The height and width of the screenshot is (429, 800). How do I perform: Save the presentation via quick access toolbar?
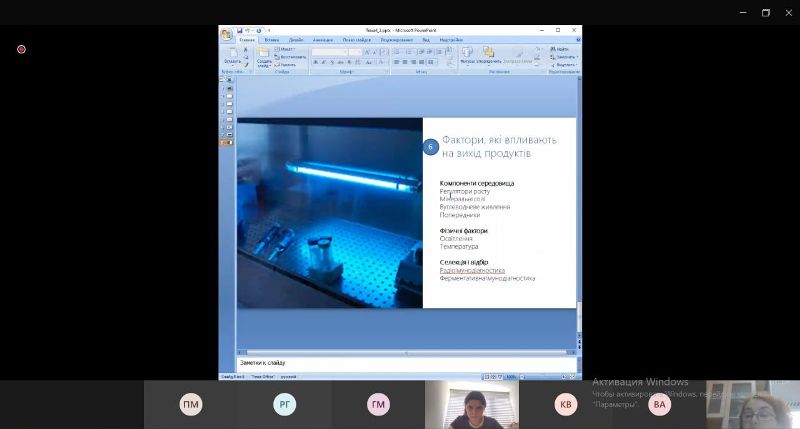point(239,31)
